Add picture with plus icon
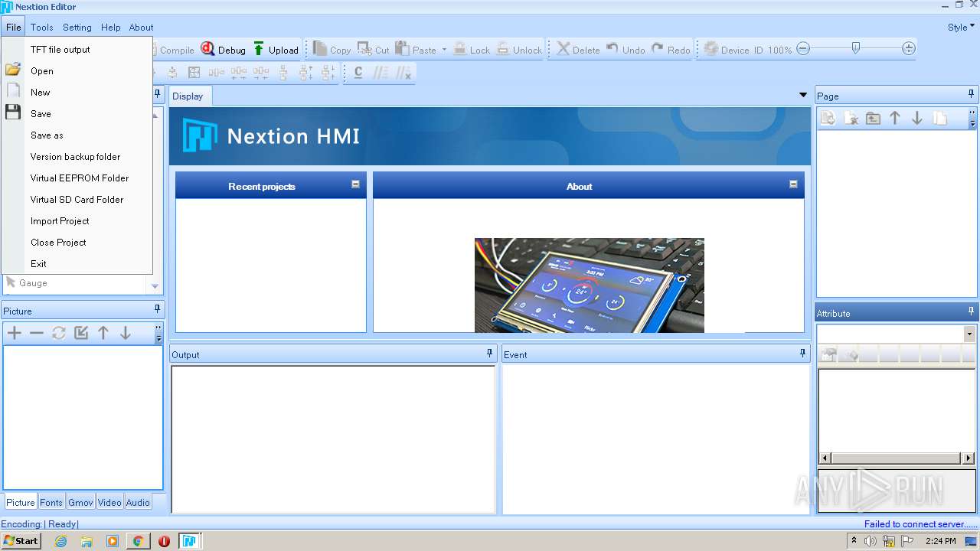 click(x=15, y=333)
